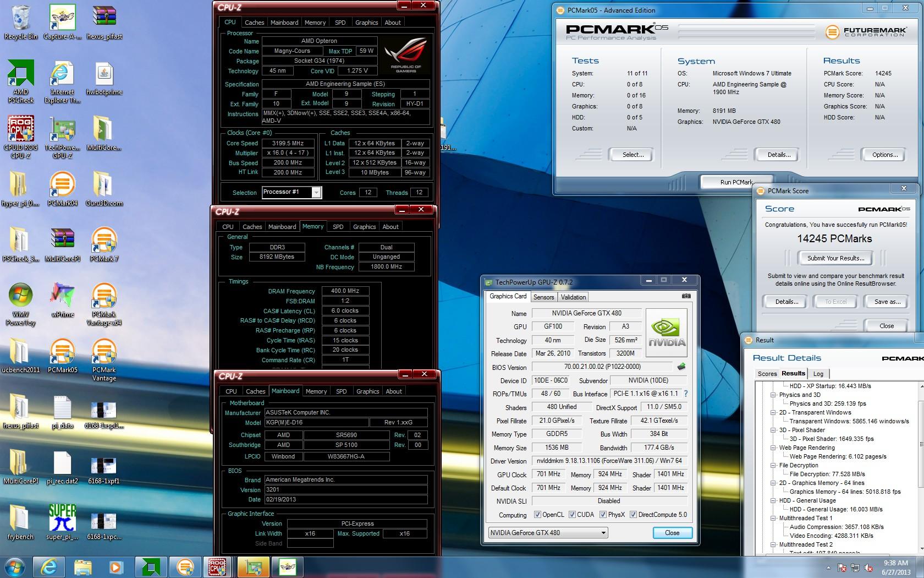Click the GPU-Z BIOS save chip icon
Screen dimensions: 924x578
(x=681, y=367)
